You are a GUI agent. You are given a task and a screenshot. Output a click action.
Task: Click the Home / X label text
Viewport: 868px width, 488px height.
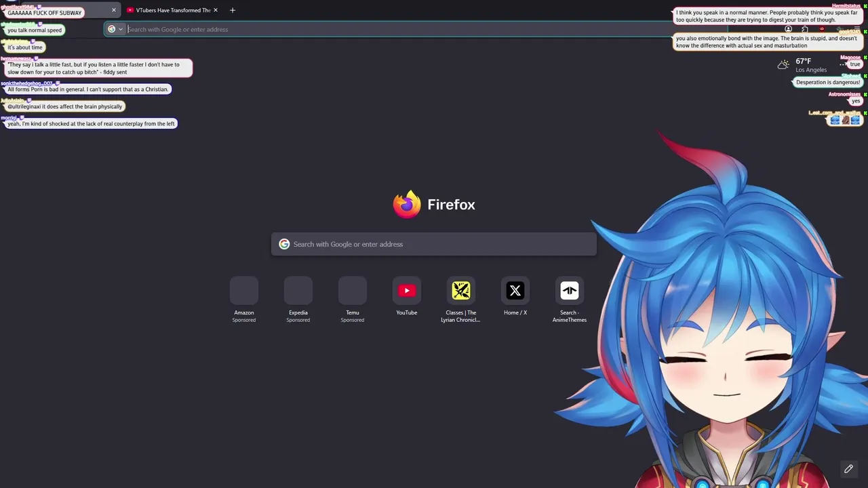(515, 312)
